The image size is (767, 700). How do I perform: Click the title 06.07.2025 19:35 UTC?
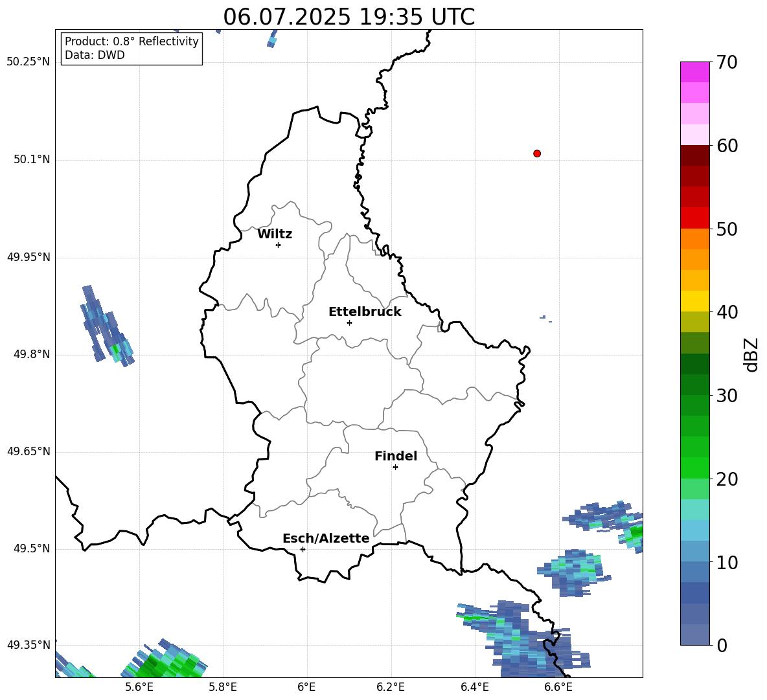click(x=349, y=17)
